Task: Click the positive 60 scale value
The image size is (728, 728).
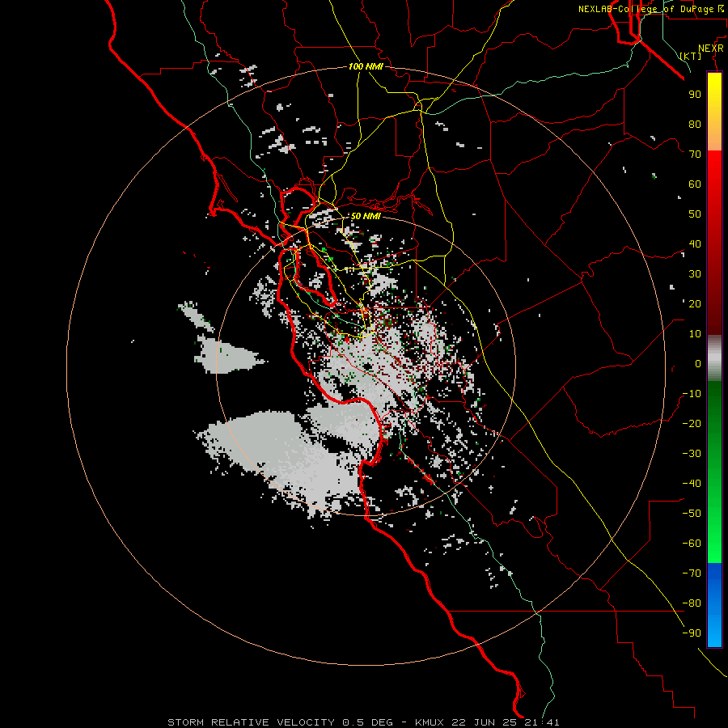Action: 695,184
